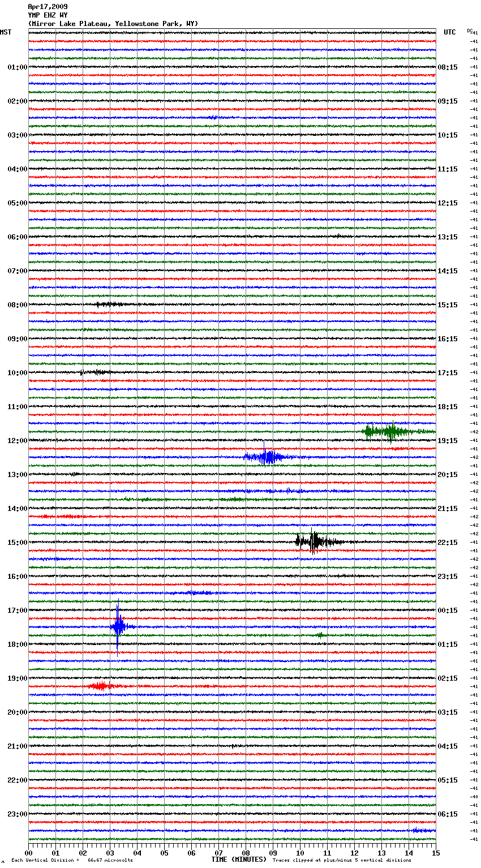Select the 05:00 MST time label
The height and width of the screenshot is (868, 481).
pyautogui.click(x=17, y=203)
